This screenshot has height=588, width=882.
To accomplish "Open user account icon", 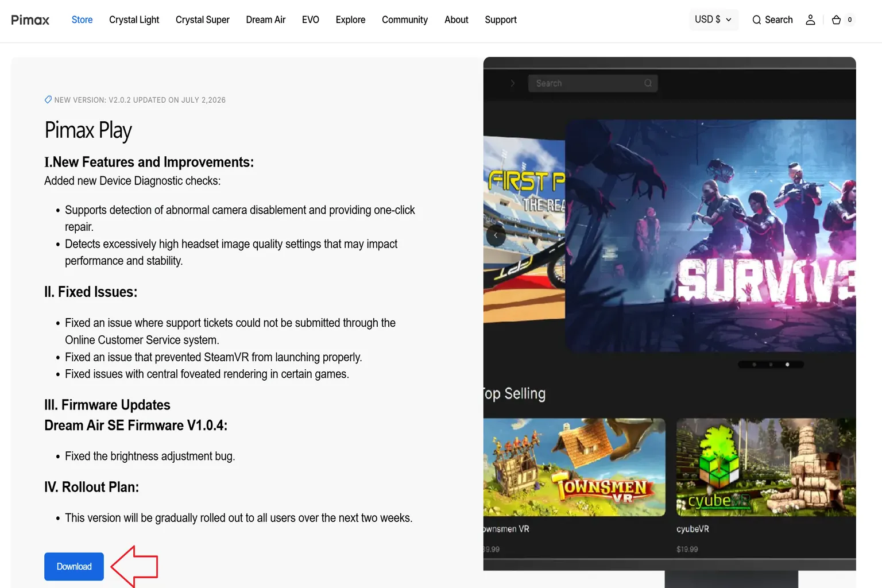I will [x=810, y=20].
